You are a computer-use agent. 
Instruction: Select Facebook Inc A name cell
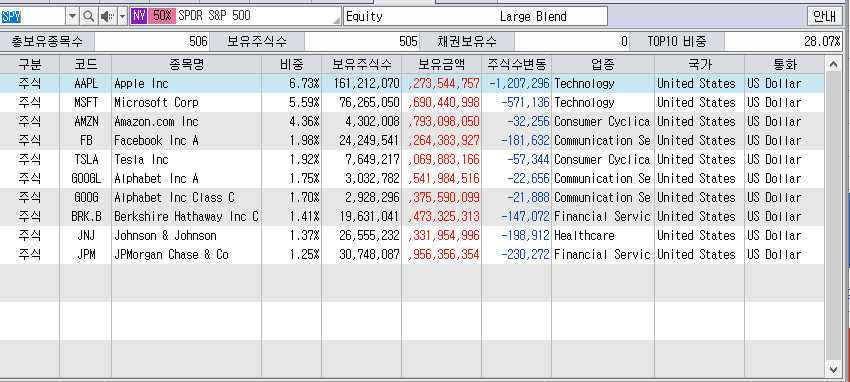point(186,140)
